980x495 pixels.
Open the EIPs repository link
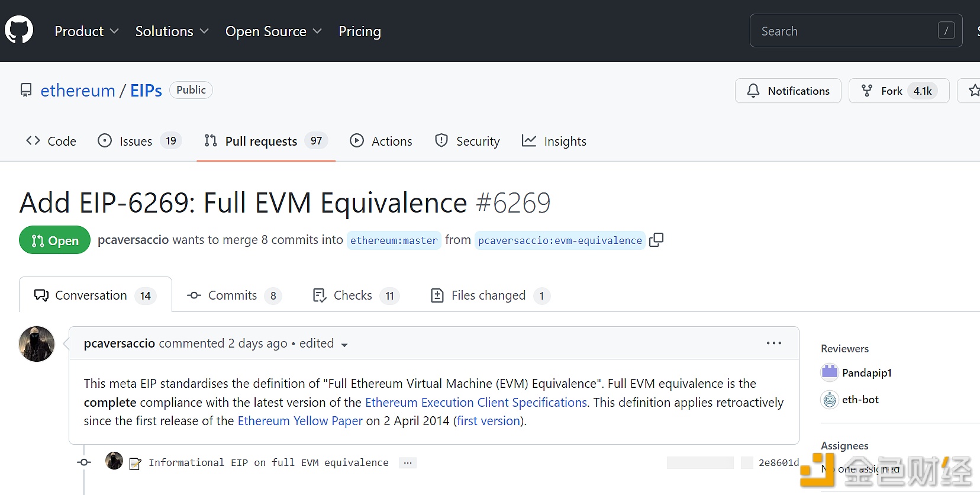point(146,91)
